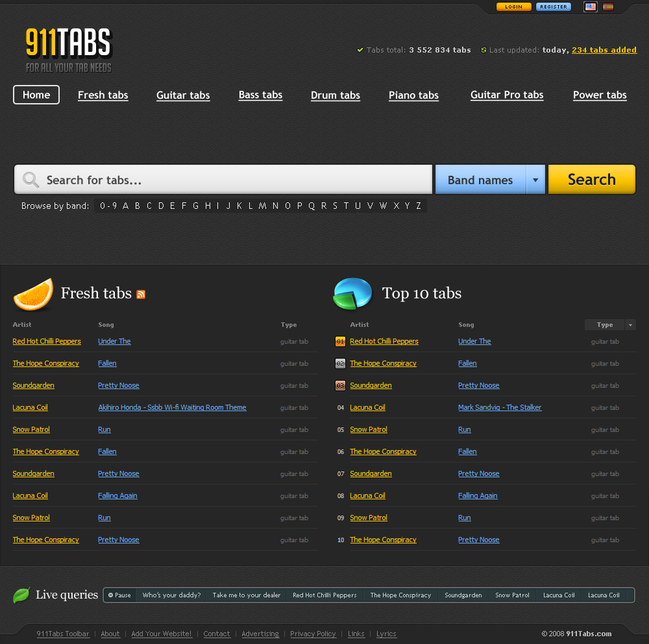Pause the Live queries ticker
This screenshot has width=649, height=644.
(x=119, y=595)
